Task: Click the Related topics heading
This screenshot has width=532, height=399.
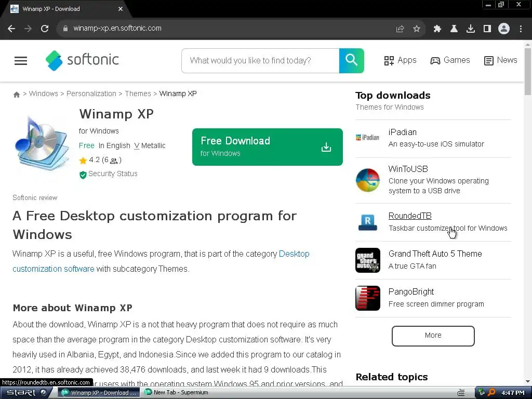Action: click(x=392, y=377)
